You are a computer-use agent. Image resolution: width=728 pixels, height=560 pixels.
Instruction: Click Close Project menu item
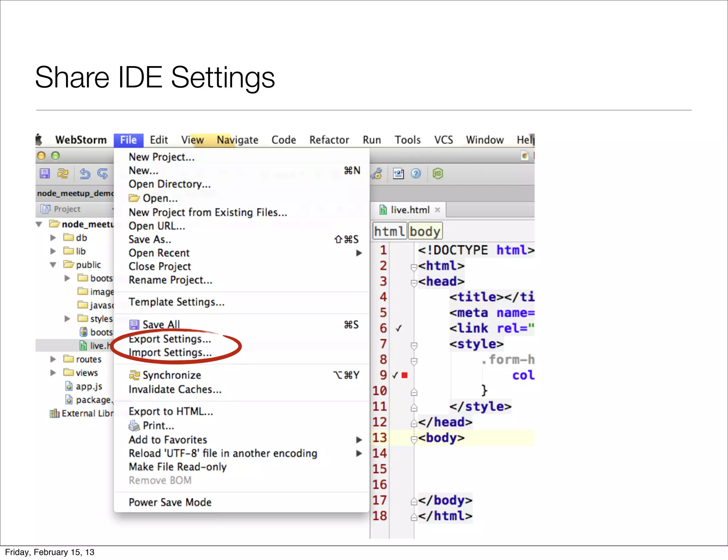click(242, 266)
